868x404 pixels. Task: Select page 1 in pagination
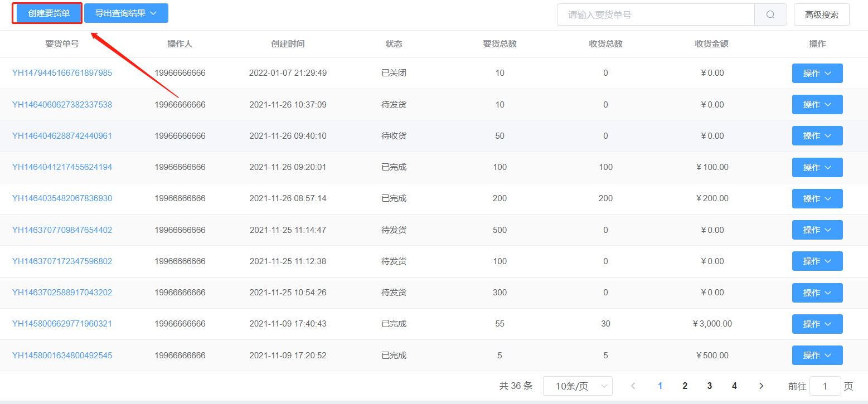[660, 386]
